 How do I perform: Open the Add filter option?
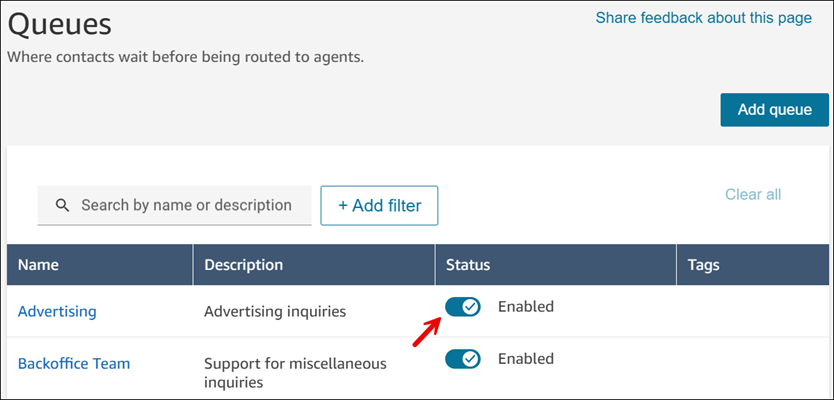click(379, 205)
